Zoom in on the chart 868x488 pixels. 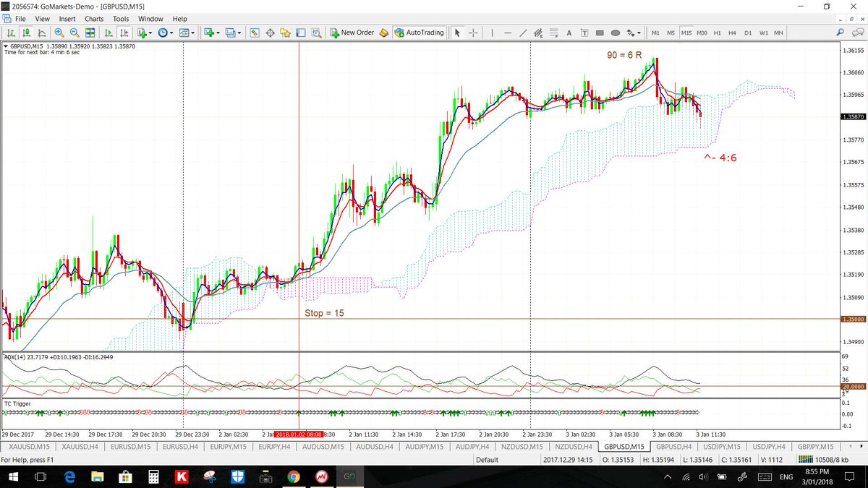(x=59, y=33)
